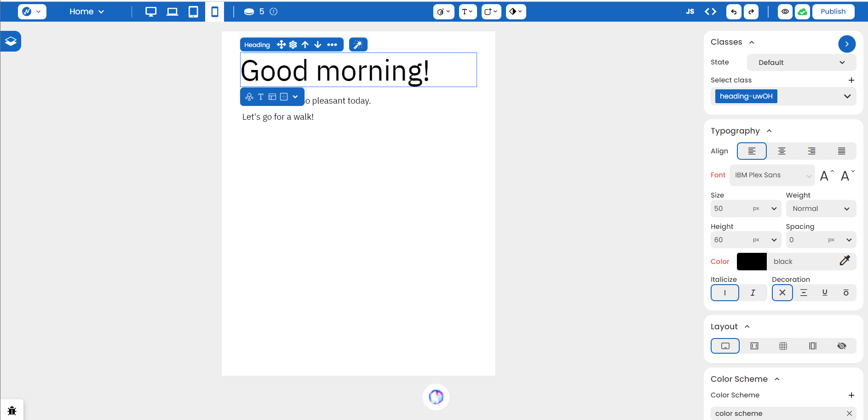This screenshot has height=420, width=868.
Task: Open the JS editor
Action: (690, 12)
